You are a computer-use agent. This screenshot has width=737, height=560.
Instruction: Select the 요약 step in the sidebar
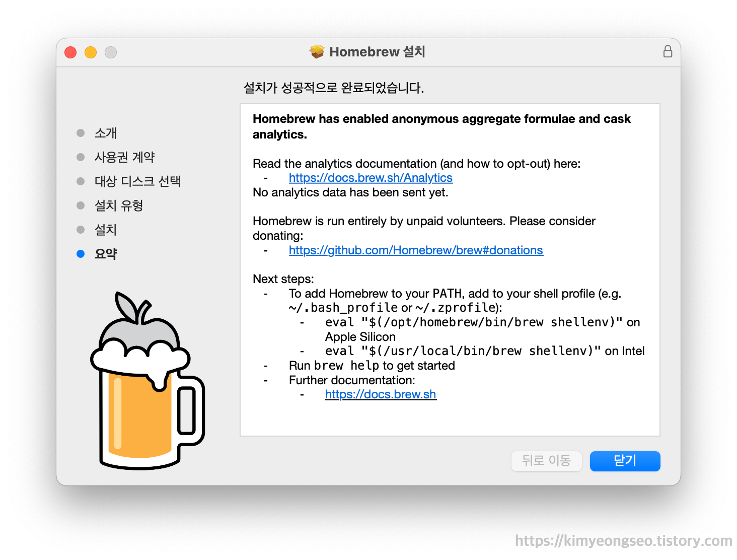pos(106,254)
